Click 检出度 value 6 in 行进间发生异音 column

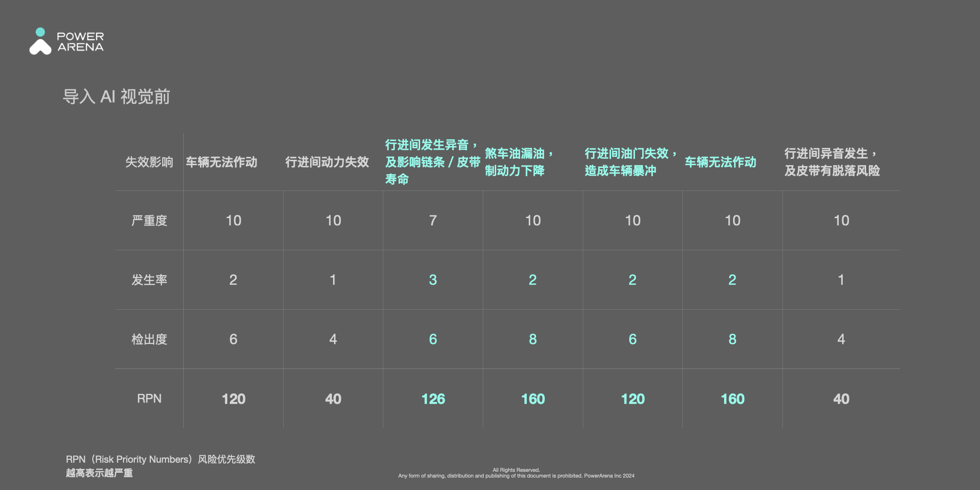coord(433,339)
